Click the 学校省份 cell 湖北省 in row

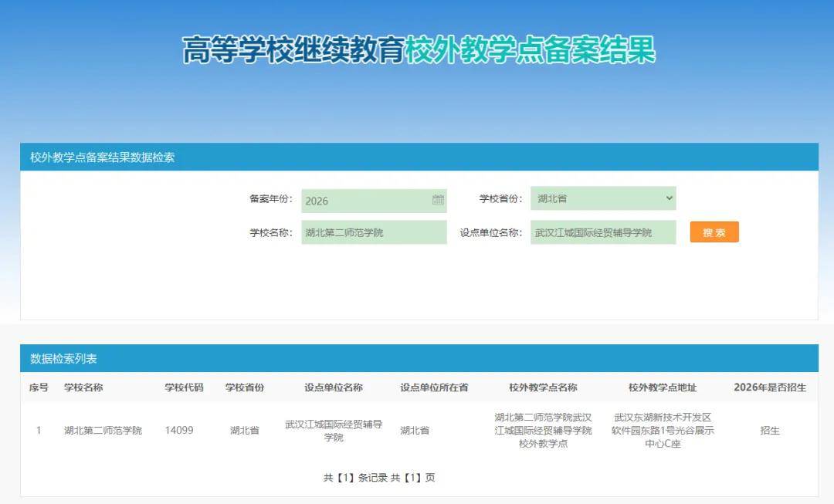tap(245, 430)
